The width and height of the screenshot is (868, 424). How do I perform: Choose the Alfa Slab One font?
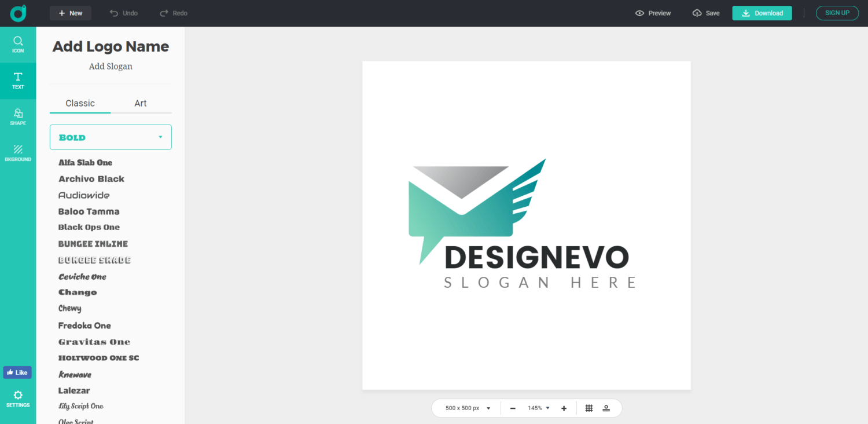pos(86,163)
